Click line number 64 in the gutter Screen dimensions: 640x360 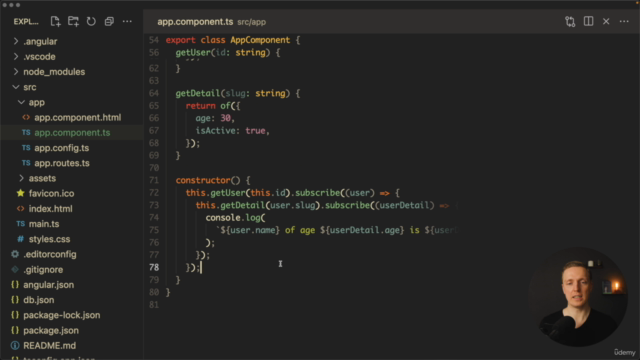154,93
